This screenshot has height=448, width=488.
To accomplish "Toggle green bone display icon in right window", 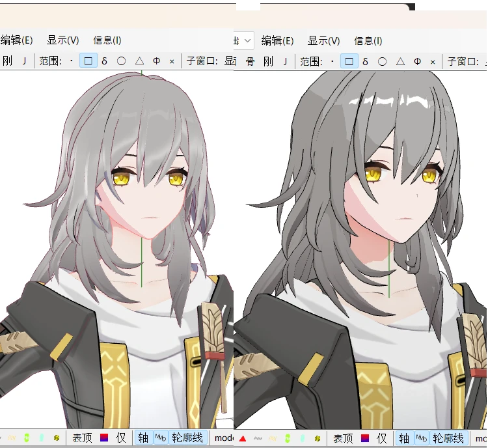I will [x=287, y=439].
